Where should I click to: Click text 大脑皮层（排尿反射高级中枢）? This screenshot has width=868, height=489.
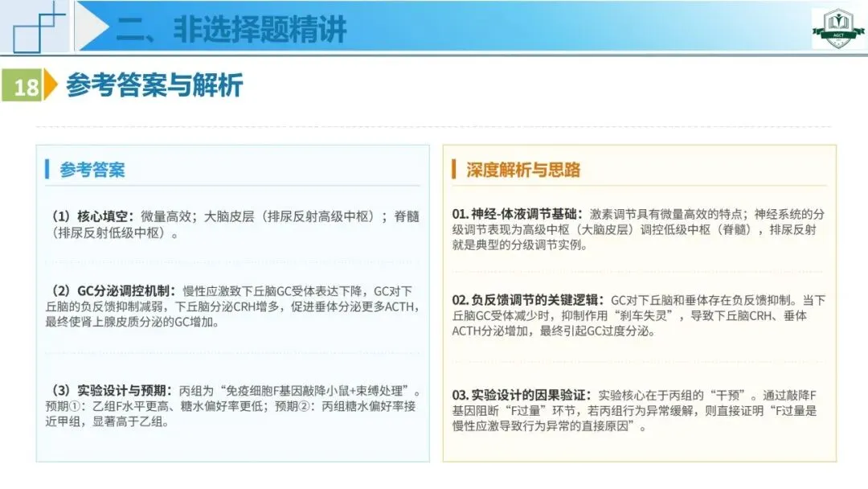(x=291, y=216)
